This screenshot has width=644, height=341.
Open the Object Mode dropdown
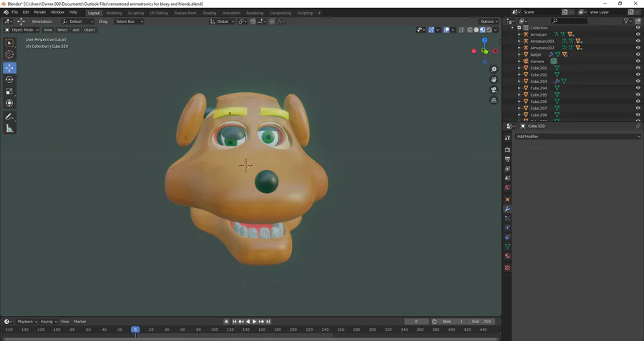(x=21, y=30)
